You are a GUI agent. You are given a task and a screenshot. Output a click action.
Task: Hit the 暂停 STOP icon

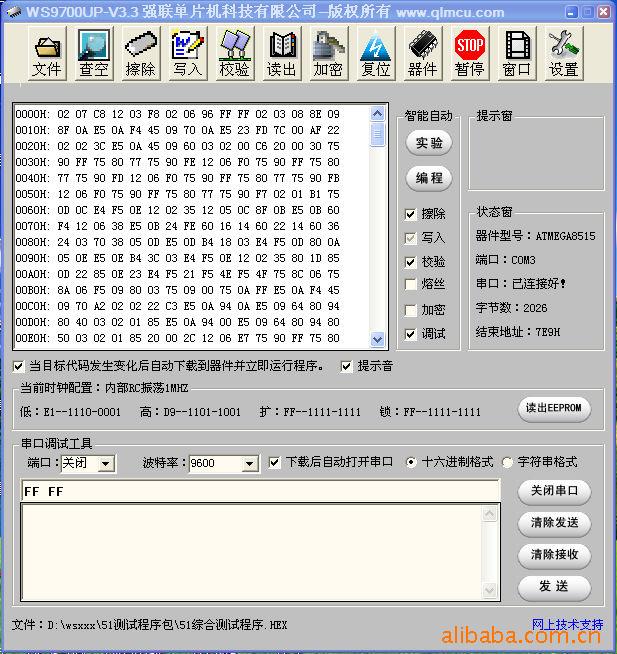click(470, 54)
